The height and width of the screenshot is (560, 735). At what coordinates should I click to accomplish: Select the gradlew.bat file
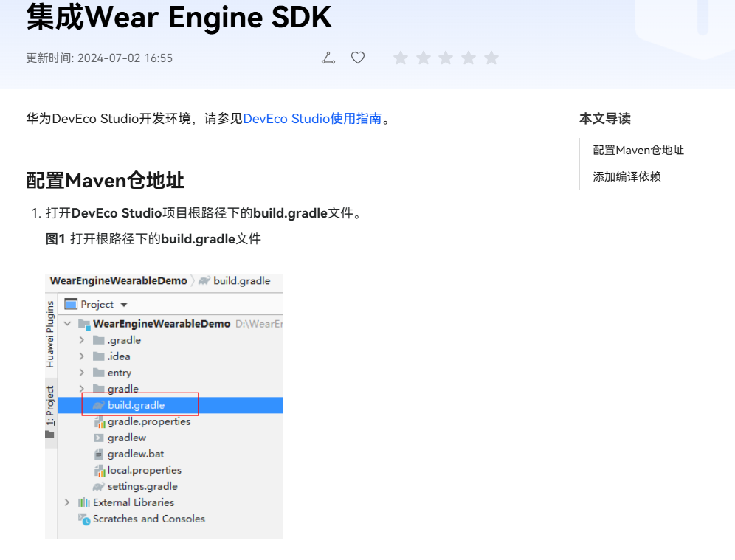click(136, 454)
